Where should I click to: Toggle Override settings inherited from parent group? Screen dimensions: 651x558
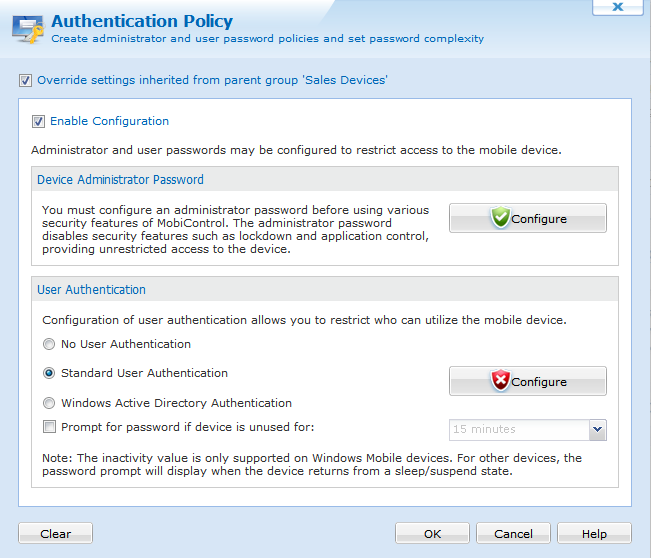pyautogui.click(x=25, y=80)
